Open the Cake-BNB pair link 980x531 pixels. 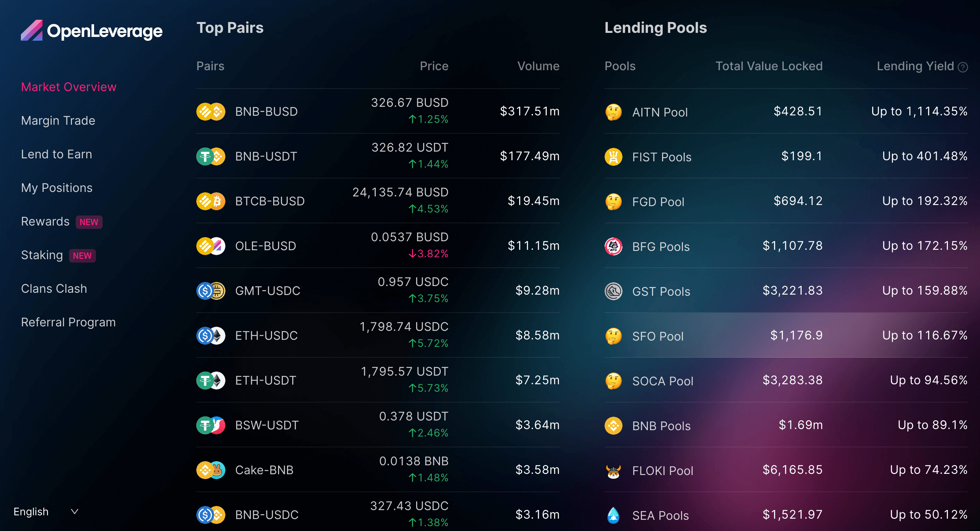point(264,470)
